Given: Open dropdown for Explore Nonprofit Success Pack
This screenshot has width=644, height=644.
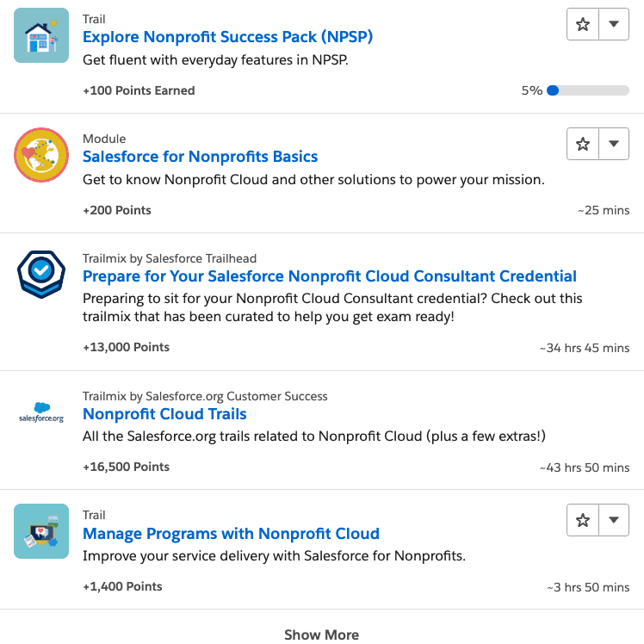Looking at the screenshot, I should point(614,24).
